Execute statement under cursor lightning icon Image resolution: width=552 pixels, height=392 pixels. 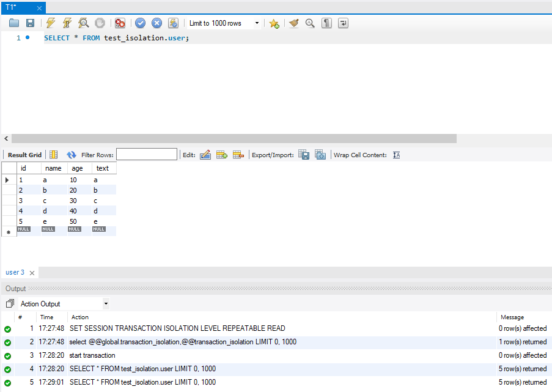click(67, 23)
